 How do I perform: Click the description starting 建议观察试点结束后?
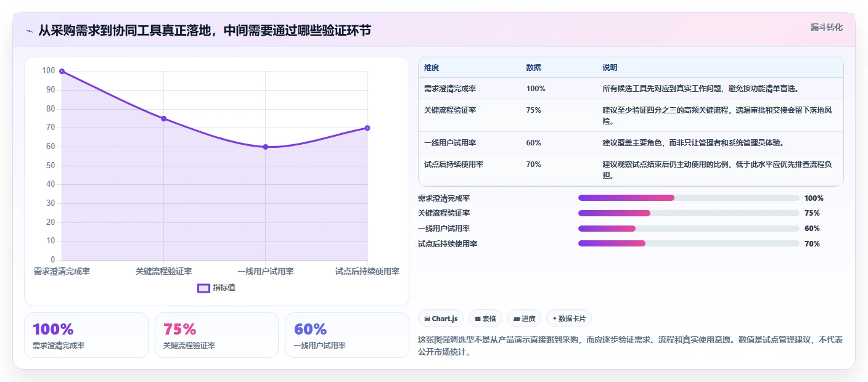718,170
